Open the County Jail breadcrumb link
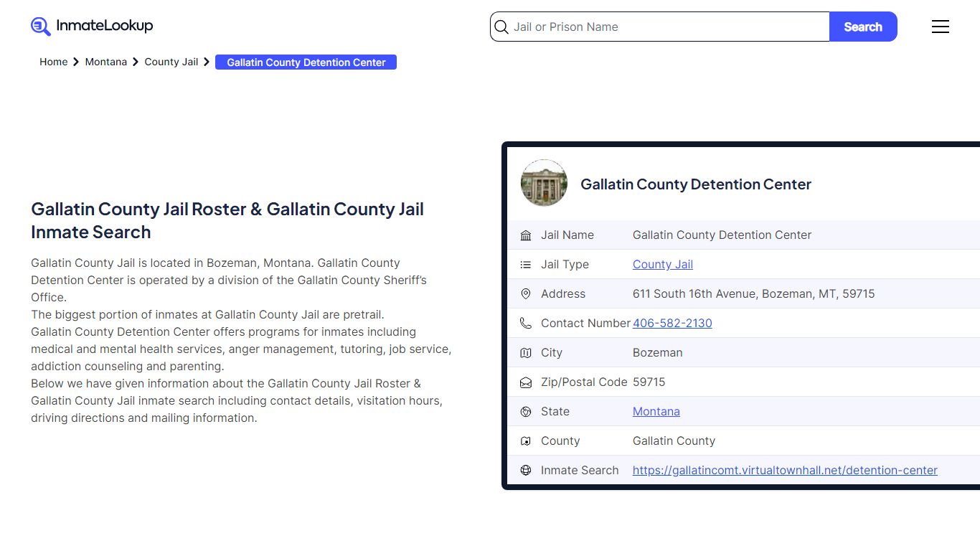 pos(171,62)
